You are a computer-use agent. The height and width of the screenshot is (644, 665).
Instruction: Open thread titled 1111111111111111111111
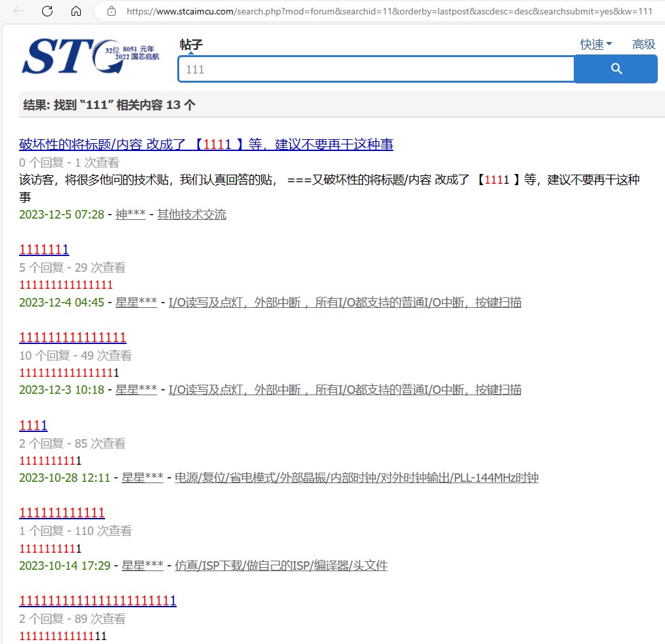[98, 600]
